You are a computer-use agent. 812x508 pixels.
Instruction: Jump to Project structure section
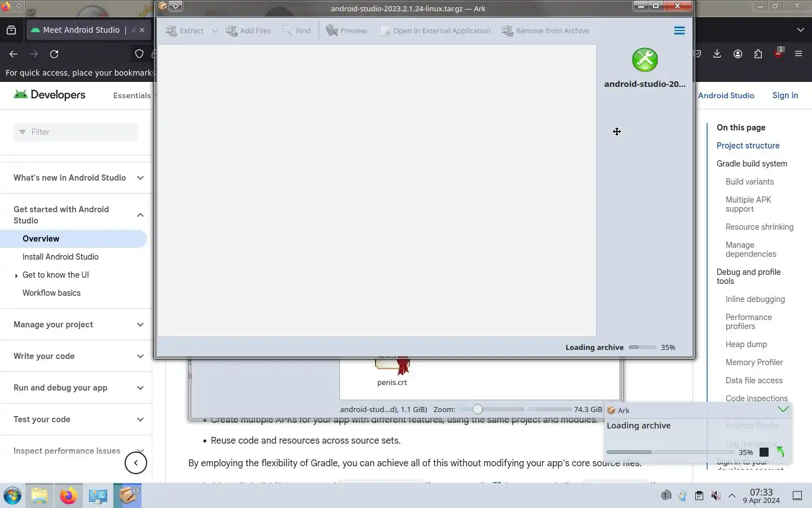click(x=748, y=146)
